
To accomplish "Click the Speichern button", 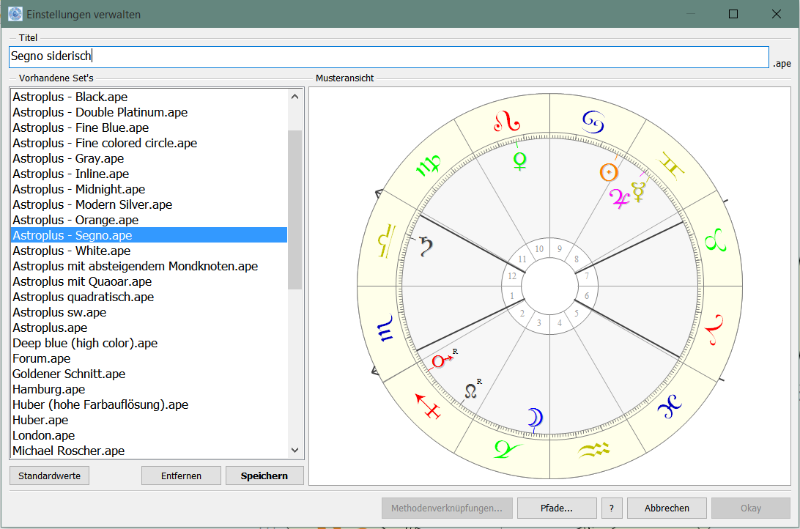I will (264, 475).
